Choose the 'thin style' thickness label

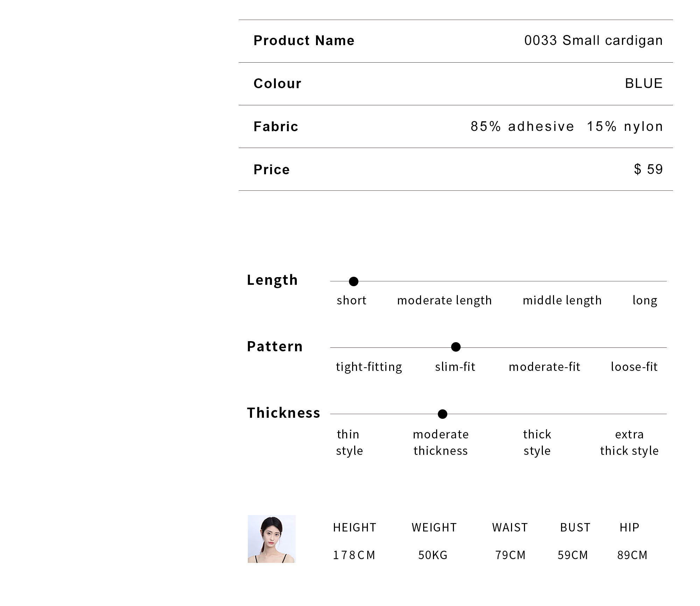pyautogui.click(x=349, y=443)
